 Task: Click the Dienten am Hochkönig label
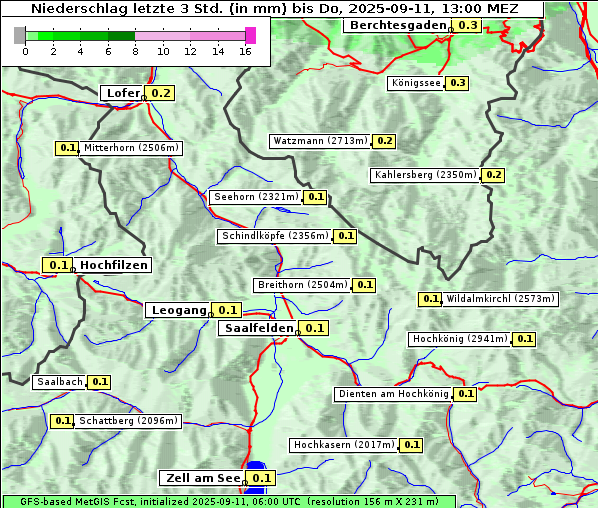(393, 394)
